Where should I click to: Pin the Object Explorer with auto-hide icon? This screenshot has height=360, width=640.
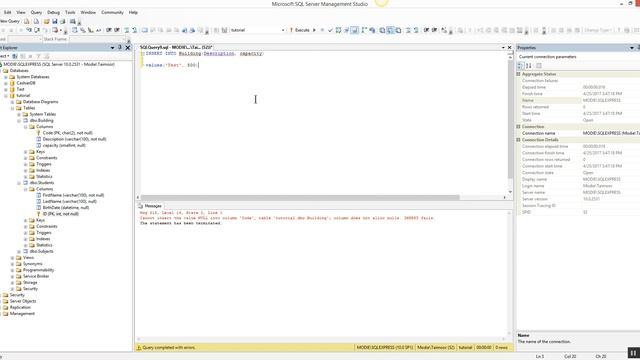(120, 48)
